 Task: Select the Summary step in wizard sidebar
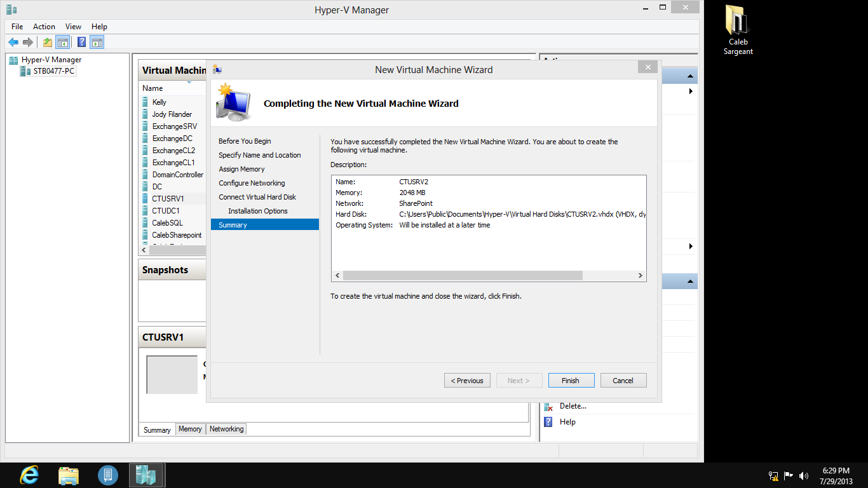(265, 225)
